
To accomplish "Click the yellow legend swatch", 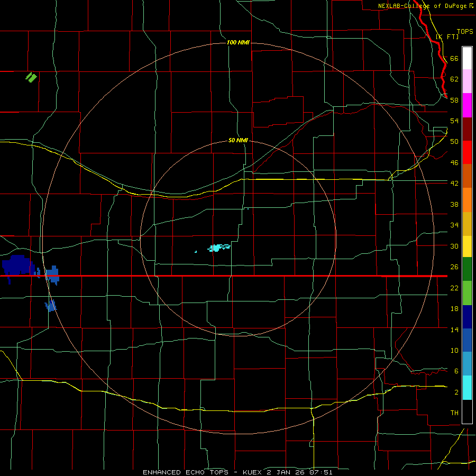I will pos(467,246).
